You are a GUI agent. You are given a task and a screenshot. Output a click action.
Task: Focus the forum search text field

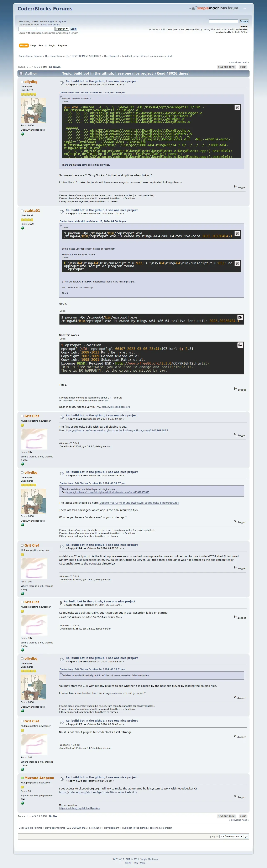click(224, 21)
